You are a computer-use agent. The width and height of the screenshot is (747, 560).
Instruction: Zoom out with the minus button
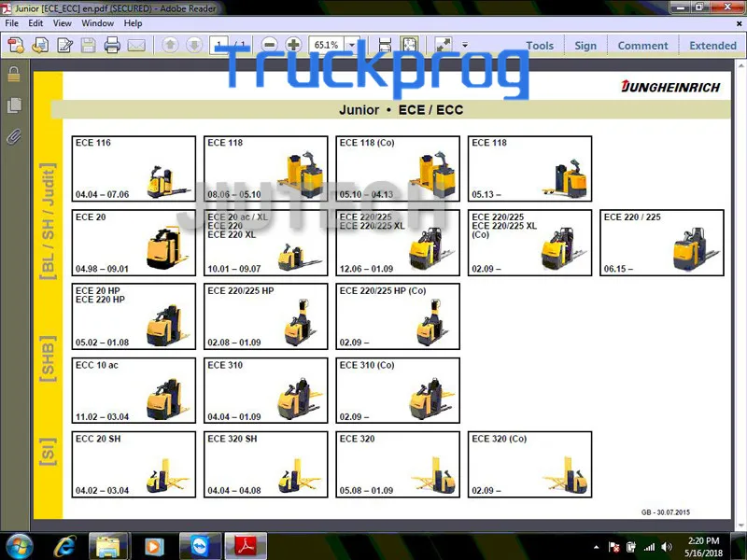pyautogui.click(x=270, y=45)
